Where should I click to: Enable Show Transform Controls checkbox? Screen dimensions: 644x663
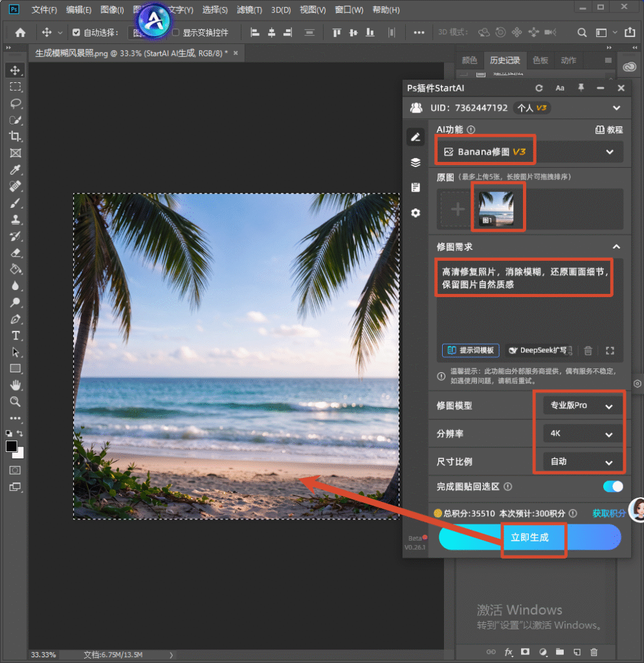tap(176, 32)
